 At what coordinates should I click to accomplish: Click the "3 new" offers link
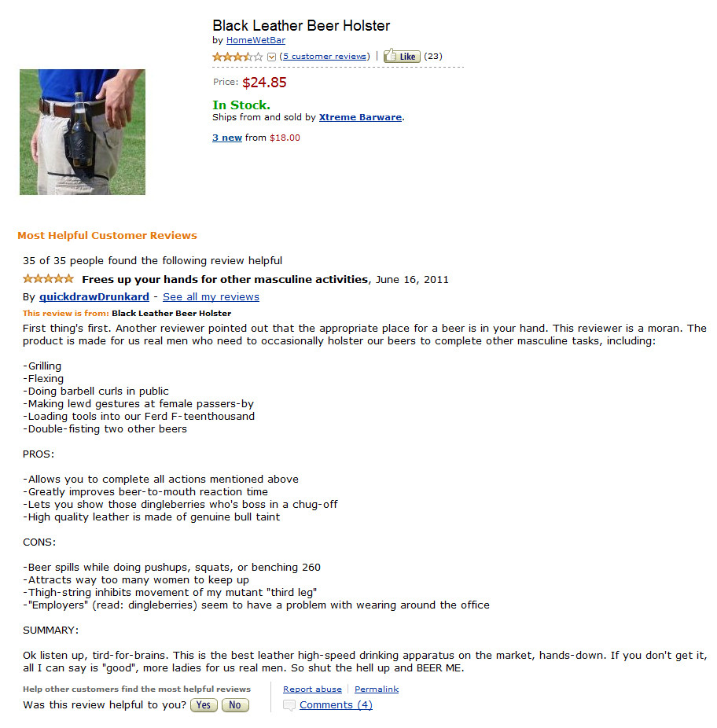(x=227, y=138)
